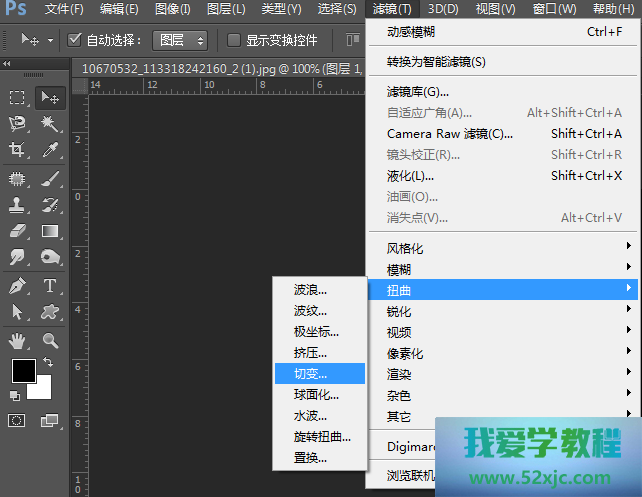Click 切变... in the distort submenu
The height and width of the screenshot is (497, 642).
pos(310,373)
